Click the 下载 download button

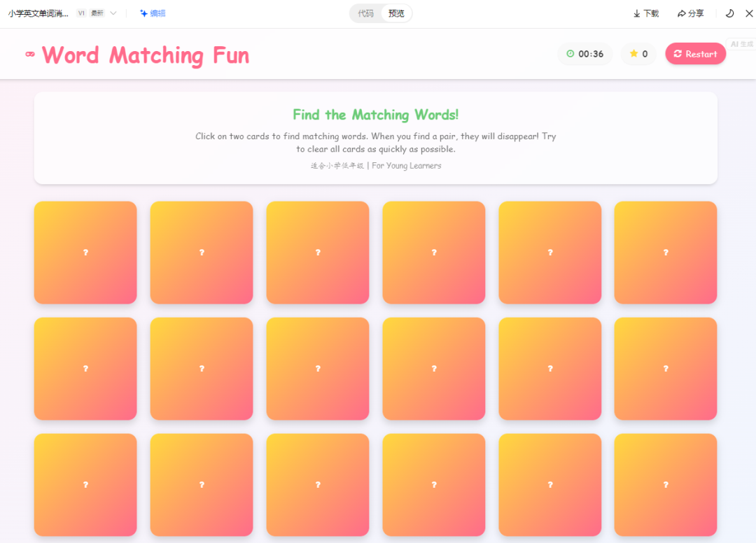point(645,13)
